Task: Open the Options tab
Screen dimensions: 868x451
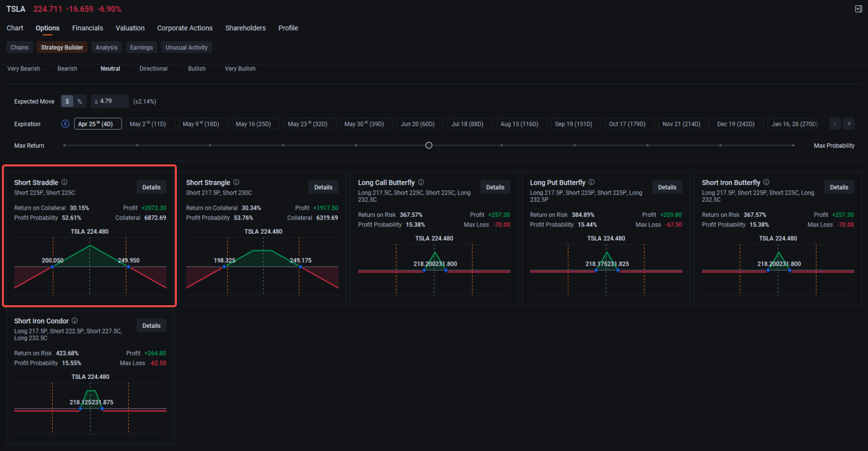Action: tap(48, 28)
